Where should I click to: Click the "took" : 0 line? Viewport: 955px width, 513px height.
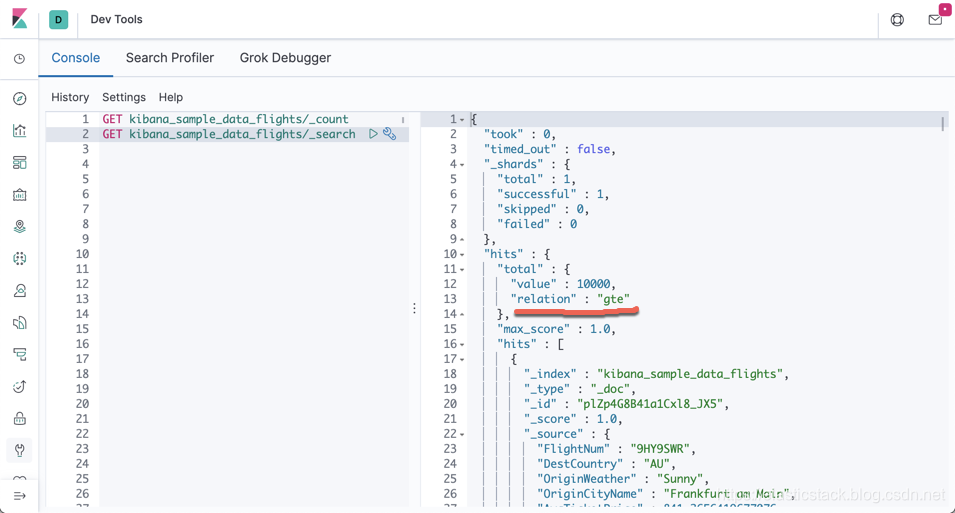point(520,134)
